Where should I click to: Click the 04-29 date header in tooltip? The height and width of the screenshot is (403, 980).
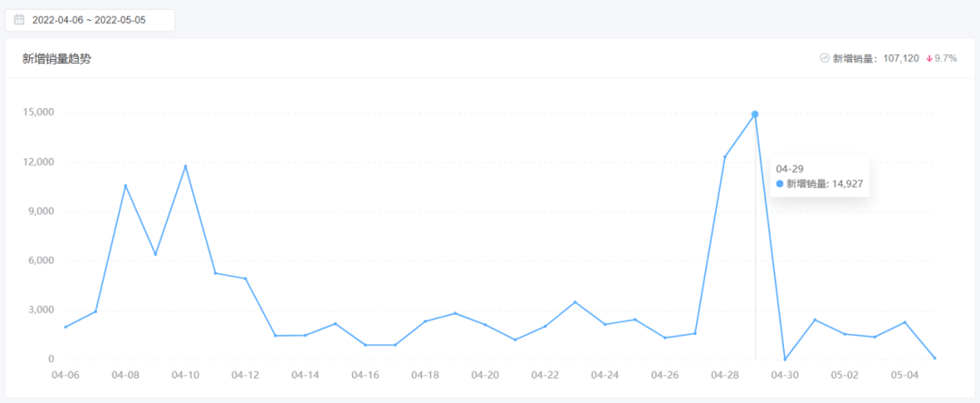click(788, 168)
